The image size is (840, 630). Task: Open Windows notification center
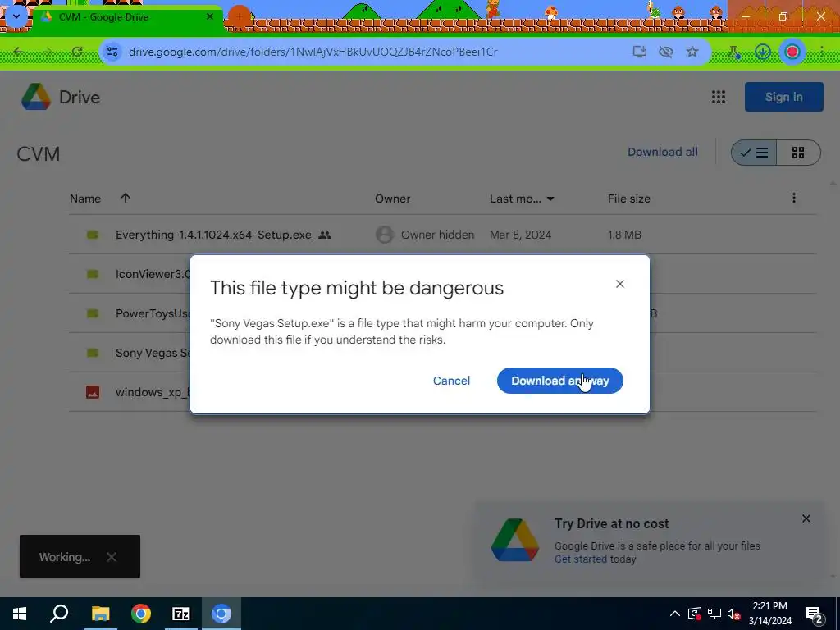tap(815, 615)
